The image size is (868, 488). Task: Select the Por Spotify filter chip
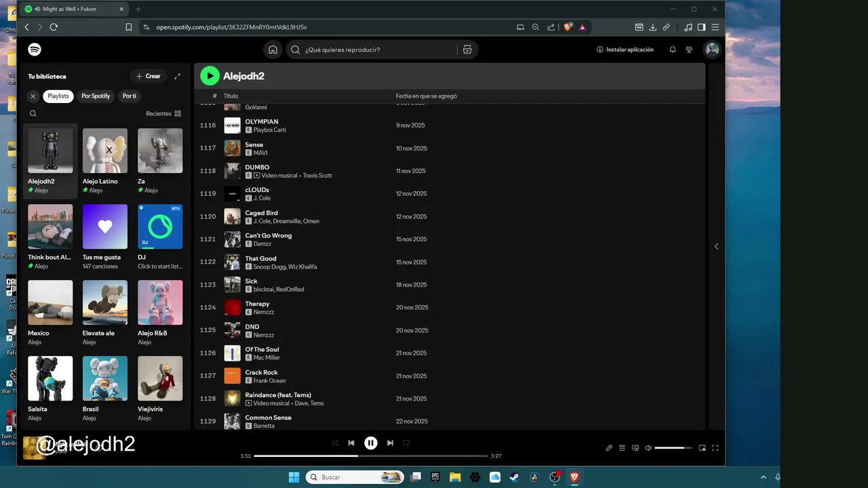click(x=96, y=96)
